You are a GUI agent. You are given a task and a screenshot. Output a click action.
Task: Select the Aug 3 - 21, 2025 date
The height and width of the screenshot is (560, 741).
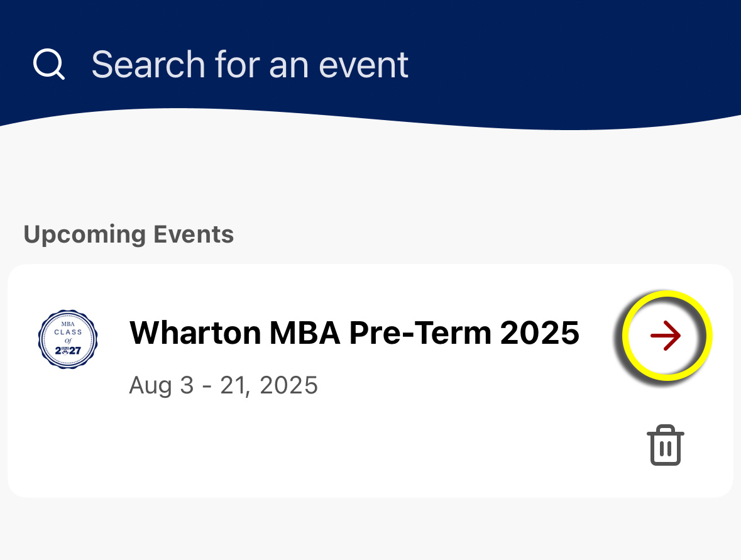(x=223, y=385)
